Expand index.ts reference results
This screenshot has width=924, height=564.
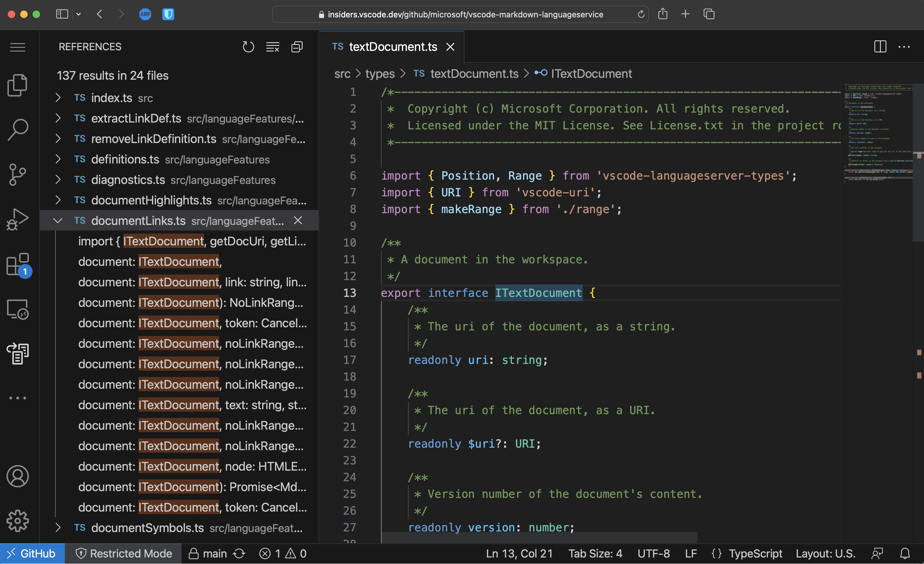(x=58, y=98)
